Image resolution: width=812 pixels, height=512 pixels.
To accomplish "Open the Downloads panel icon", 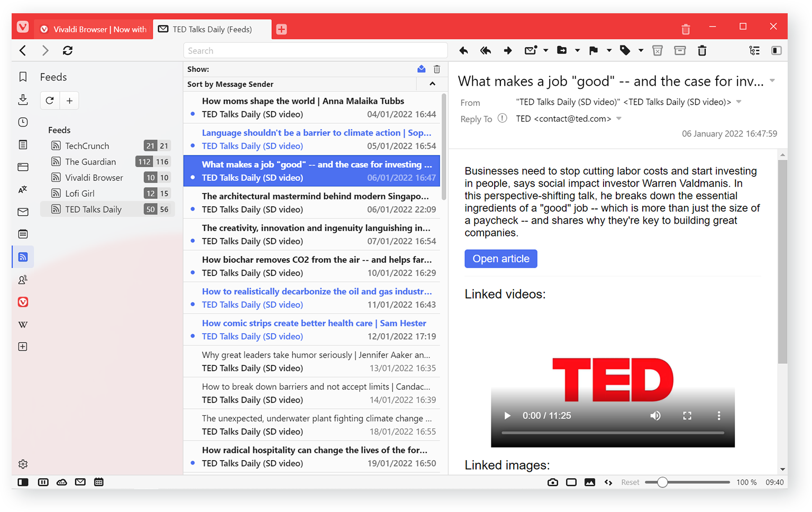I will tap(23, 99).
